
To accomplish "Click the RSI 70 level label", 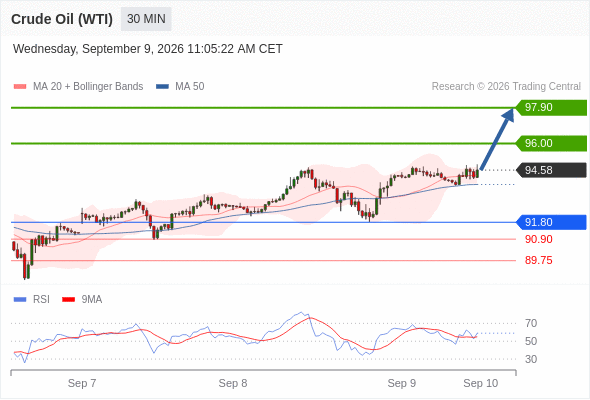I will [531, 323].
